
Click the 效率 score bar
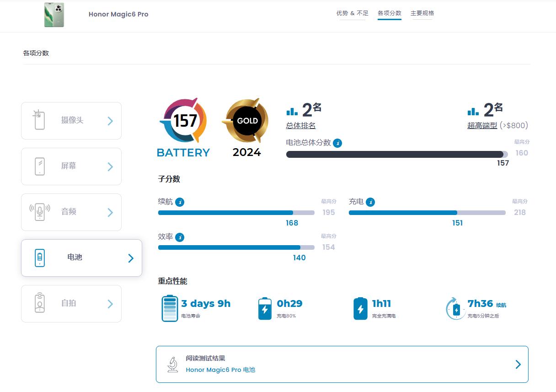236,247
